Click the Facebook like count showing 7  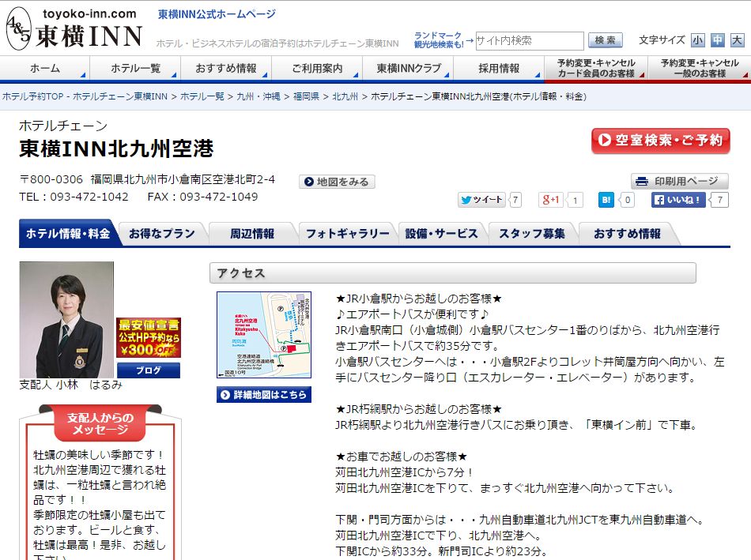[719, 200]
